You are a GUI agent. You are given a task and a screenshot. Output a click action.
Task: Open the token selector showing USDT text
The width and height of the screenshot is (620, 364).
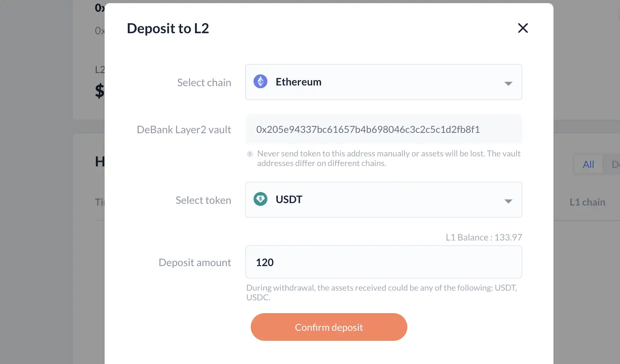pyautogui.click(x=289, y=200)
